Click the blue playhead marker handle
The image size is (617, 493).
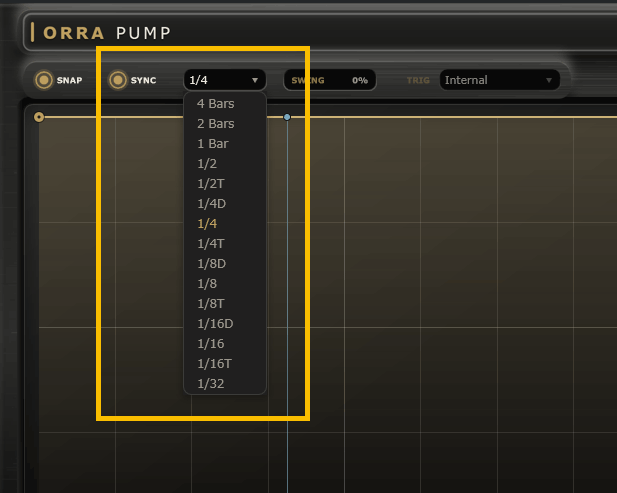pyautogui.click(x=287, y=117)
